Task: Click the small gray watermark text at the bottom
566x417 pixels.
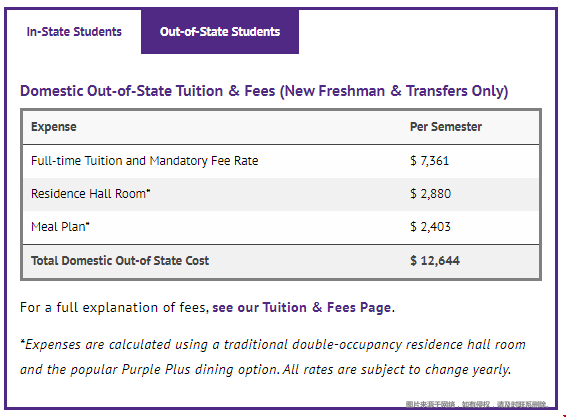Action: click(x=477, y=404)
